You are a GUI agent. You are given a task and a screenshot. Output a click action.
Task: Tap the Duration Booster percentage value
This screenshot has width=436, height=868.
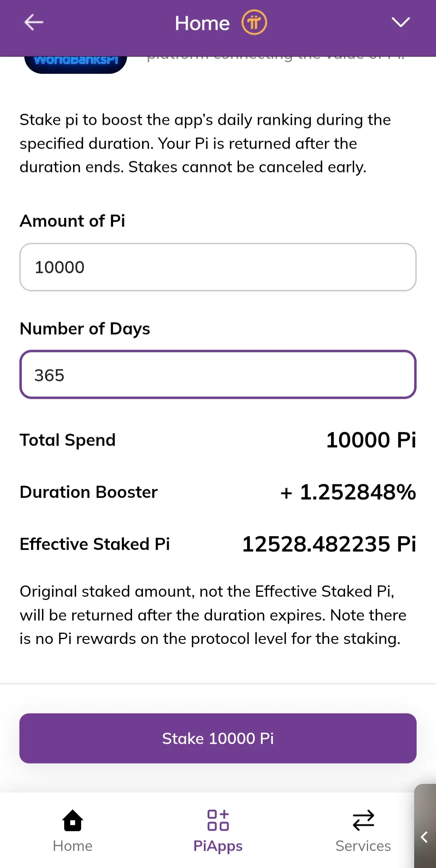pos(348,492)
